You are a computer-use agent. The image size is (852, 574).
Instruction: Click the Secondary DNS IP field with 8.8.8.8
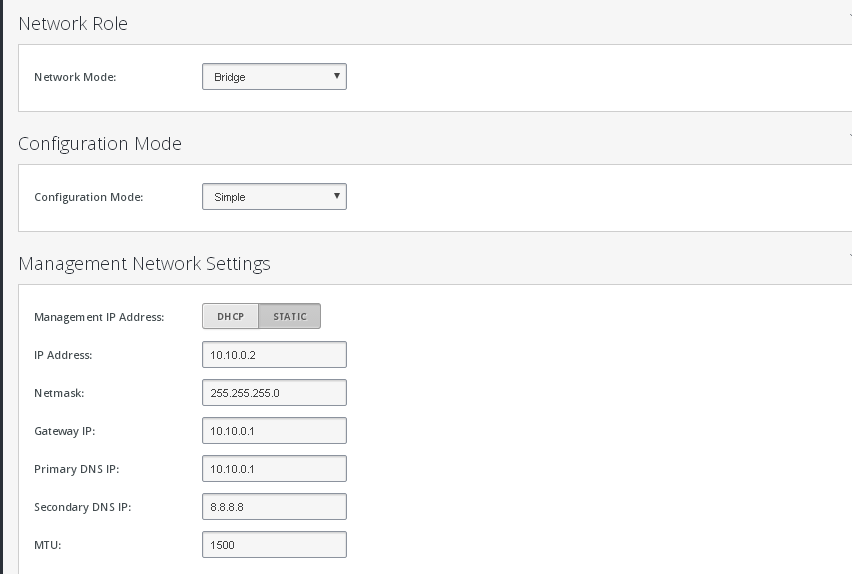274,507
